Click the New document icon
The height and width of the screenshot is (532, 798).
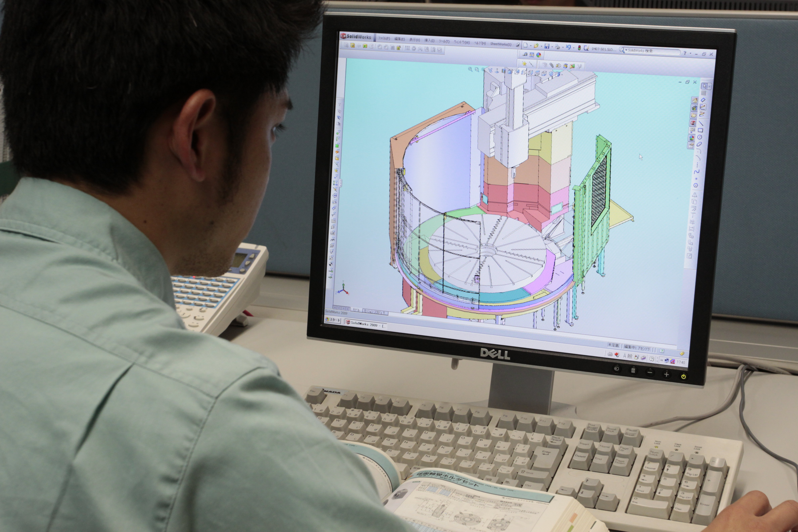[526, 45]
